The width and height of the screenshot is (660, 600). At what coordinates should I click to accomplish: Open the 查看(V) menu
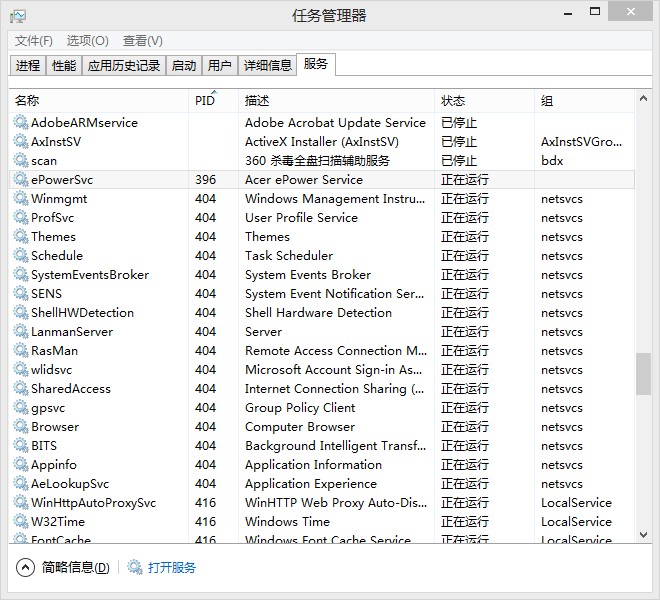142,41
